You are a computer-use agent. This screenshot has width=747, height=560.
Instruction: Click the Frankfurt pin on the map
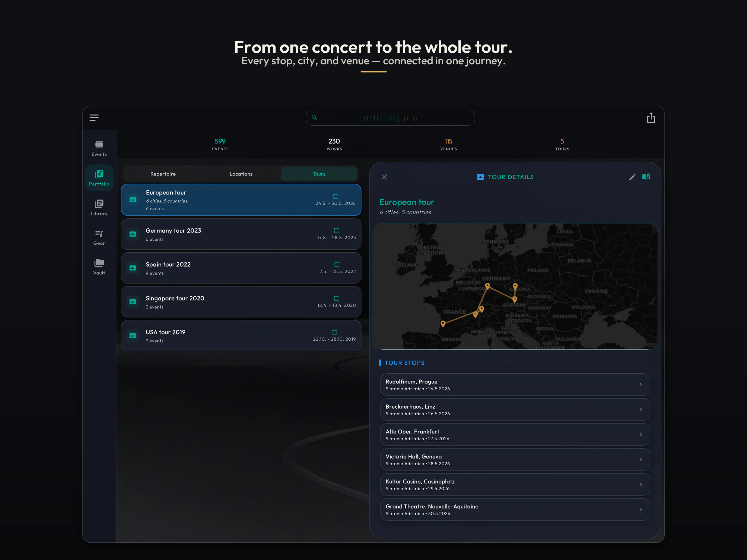487,286
